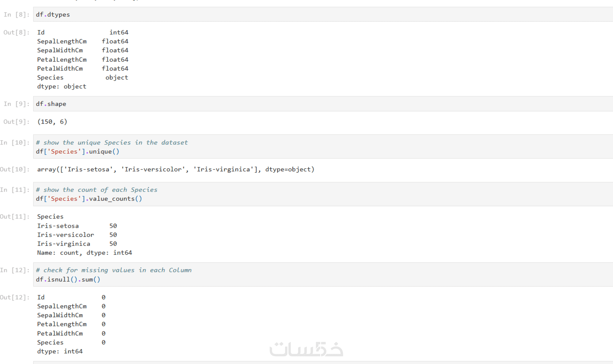Click the Iris species array output
The image size is (613, 364).
[176, 169]
